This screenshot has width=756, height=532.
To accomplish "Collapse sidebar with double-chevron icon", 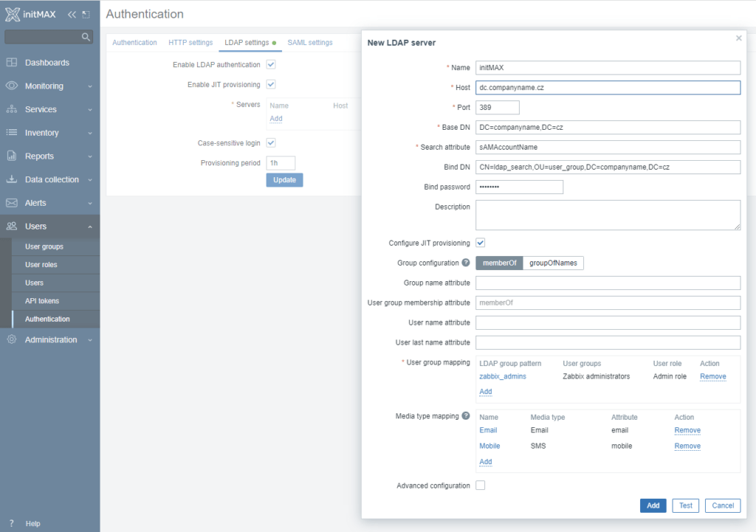I will tap(72, 15).
